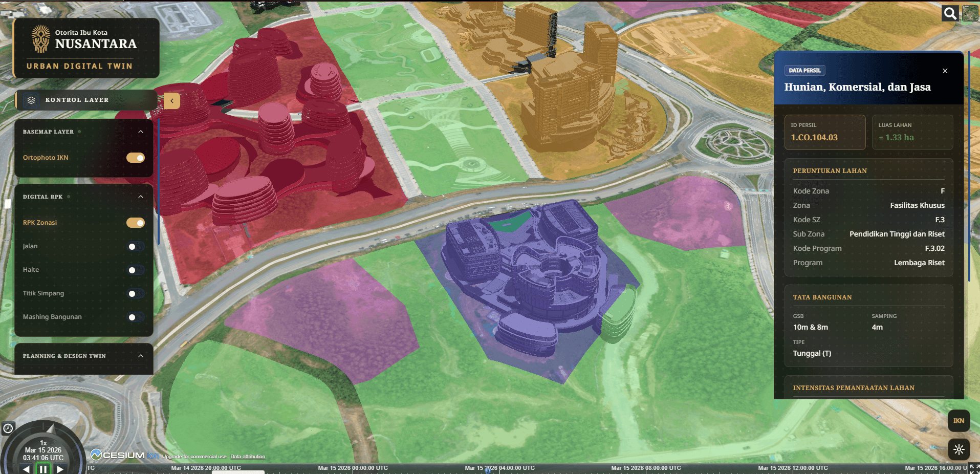Click the clock icon on animation widget
Screen dimensions: 980x474
(x=8, y=428)
